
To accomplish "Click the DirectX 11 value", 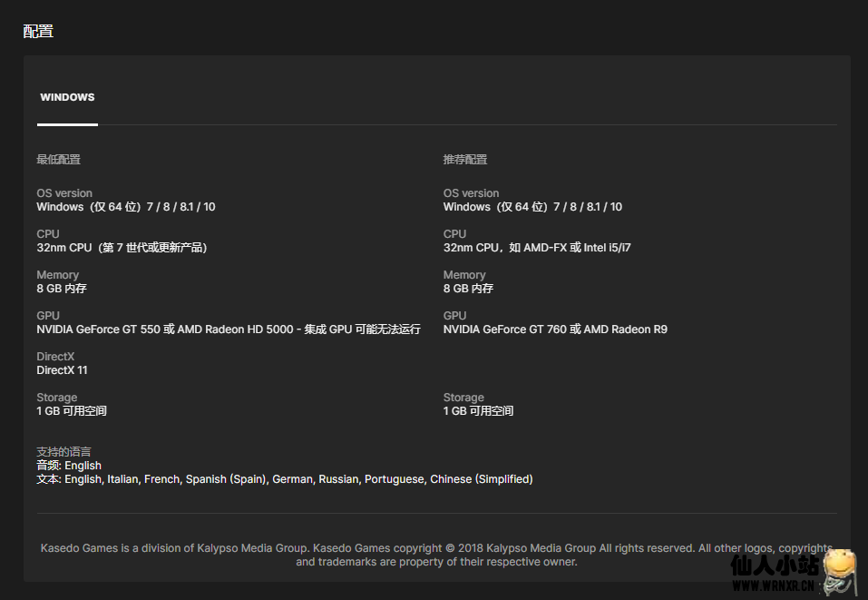I will click(62, 370).
